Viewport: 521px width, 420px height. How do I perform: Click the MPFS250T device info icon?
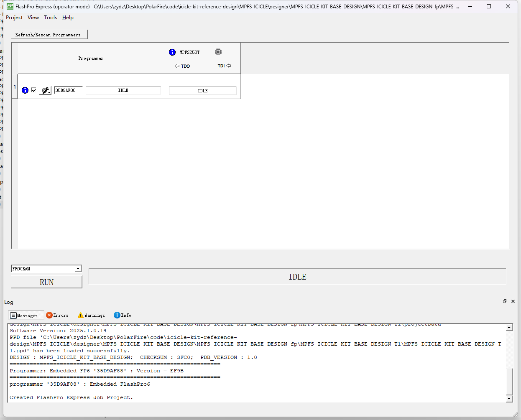(172, 52)
